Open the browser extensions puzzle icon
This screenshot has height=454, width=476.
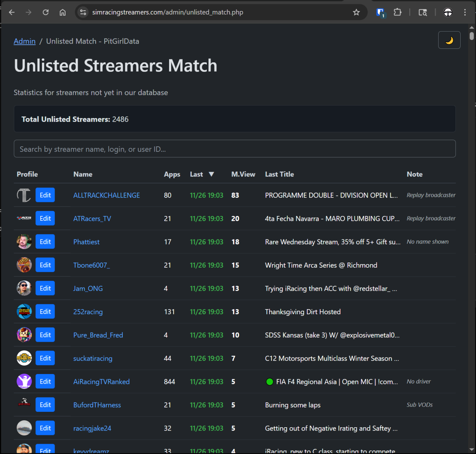pos(398,12)
